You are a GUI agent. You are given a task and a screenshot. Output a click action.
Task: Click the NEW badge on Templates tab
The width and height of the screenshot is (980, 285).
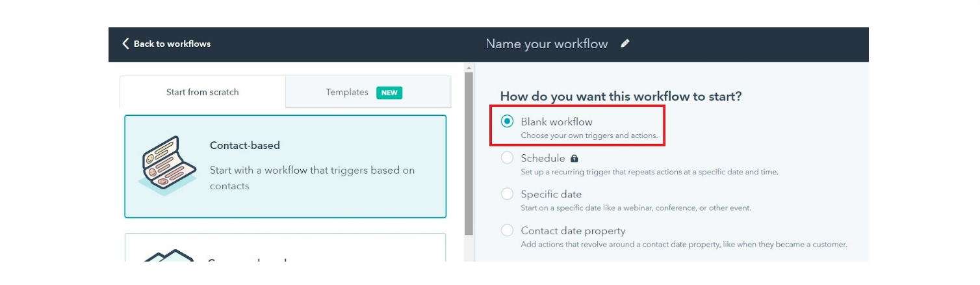pyautogui.click(x=389, y=92)
